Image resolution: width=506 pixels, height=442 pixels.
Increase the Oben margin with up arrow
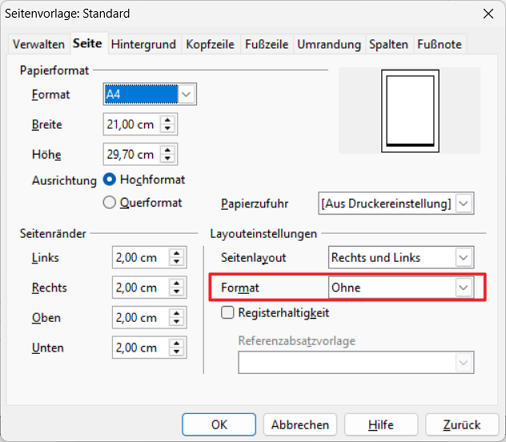click(177, 313)
